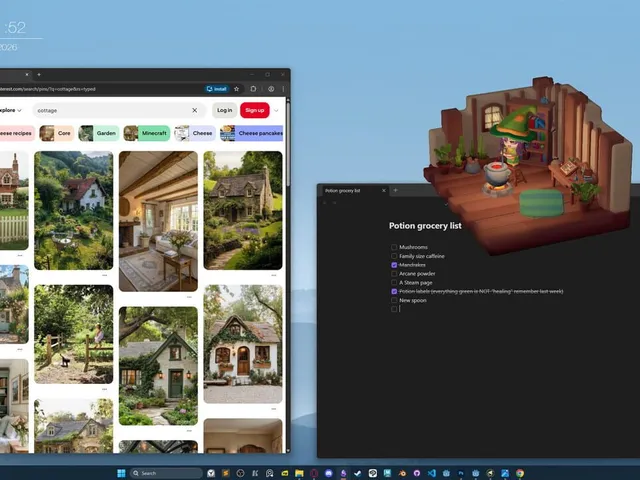Screen dimensions: 640x480
Task: Check the New spoon checkbox
Action: [x=394, y=300]
